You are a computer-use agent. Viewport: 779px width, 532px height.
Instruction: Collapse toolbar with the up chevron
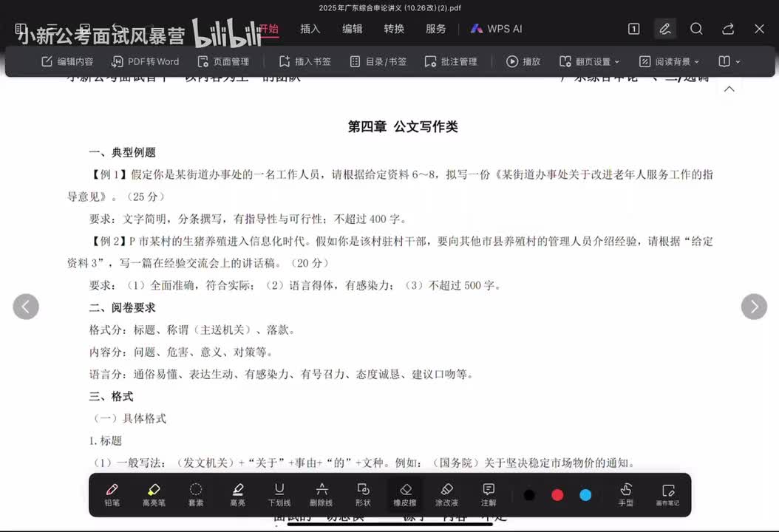point(729,89)
